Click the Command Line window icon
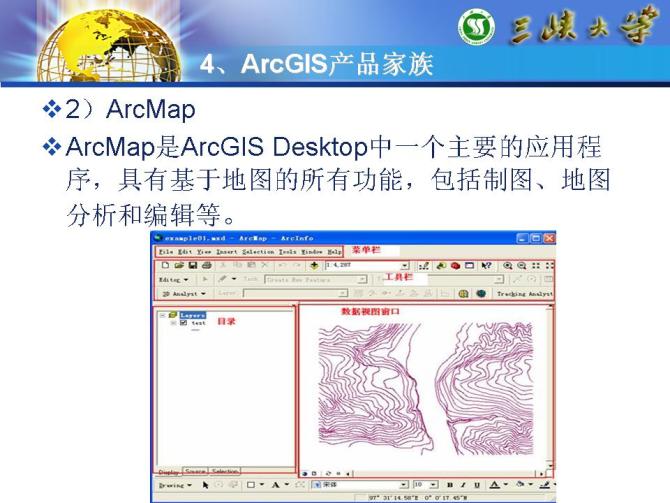Image resolution: width=670 pixels, height=503 pixels. pyautogui.click(x=470, y=266)
